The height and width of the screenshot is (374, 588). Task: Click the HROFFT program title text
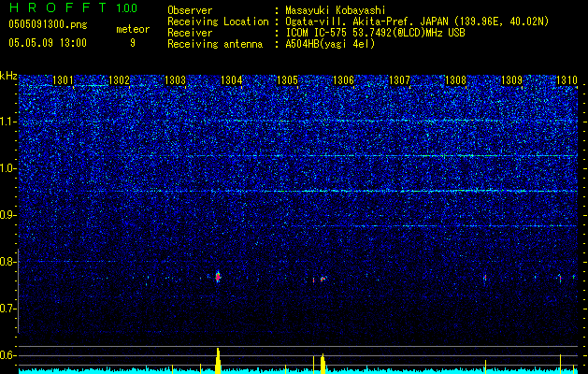pos(58,7)
